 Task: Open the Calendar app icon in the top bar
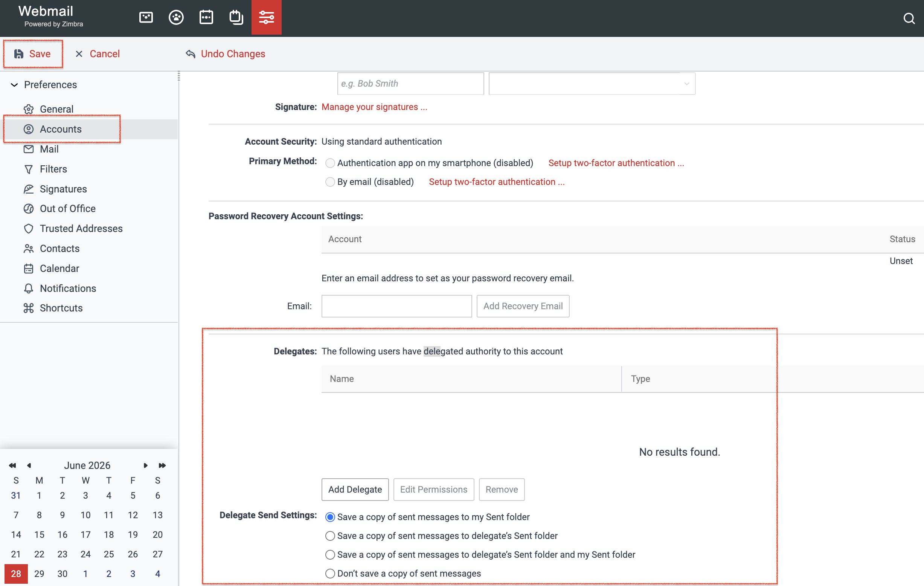pyautogui.click(x=206, y=17)
